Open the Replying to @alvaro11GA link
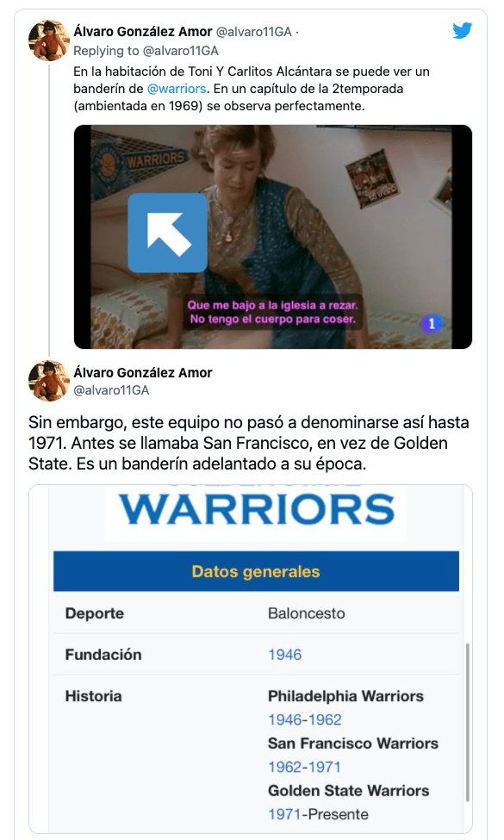Viewport: 504px width, 840px height. [146, 51]
